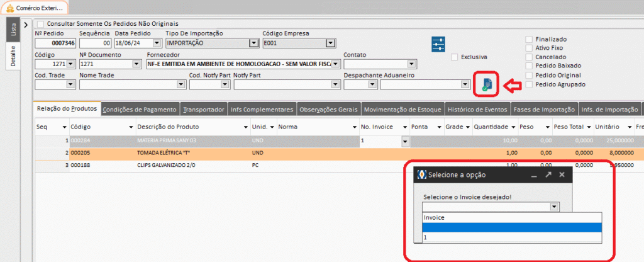Maximize the Selecione a opção dialog

click(548, 175)
